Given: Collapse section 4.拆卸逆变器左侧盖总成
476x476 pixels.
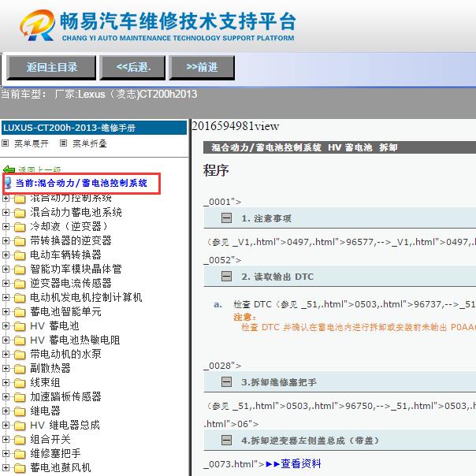Looking at the screenshot, I should 226,441.
